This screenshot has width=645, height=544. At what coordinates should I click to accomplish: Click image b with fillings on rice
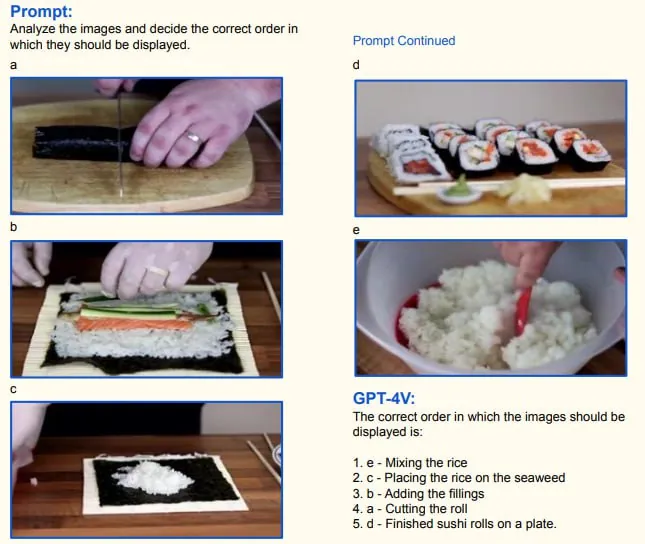[146, 309]
